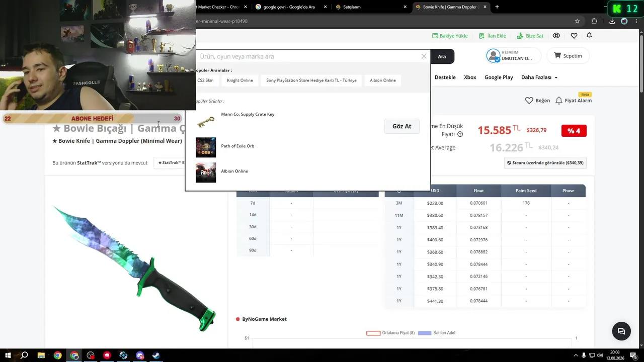Open OBS Studio from the taskbar
Viewport: 644px width, 362px height.
pos(91,355)
